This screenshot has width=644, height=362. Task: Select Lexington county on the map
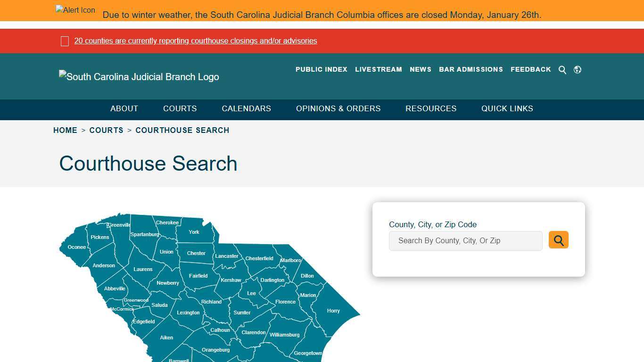pyautogui.click(x=188, y=313)
